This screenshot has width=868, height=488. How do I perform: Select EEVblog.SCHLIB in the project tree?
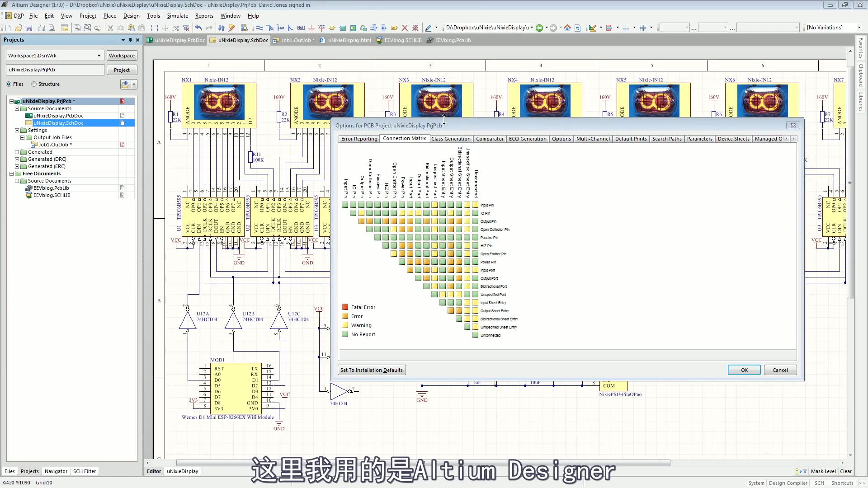tap(52, 195)
